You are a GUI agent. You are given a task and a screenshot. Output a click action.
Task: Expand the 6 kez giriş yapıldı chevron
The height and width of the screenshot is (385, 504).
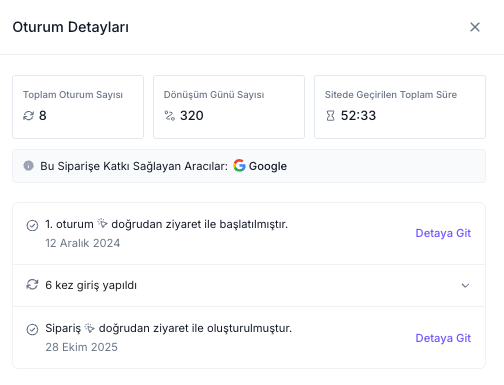click(465, 285)
